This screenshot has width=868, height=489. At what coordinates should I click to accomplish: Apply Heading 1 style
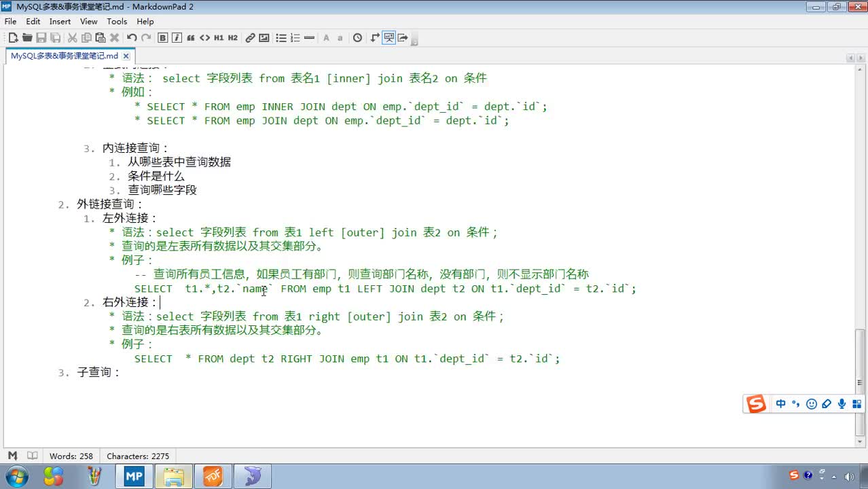point(219,38)
